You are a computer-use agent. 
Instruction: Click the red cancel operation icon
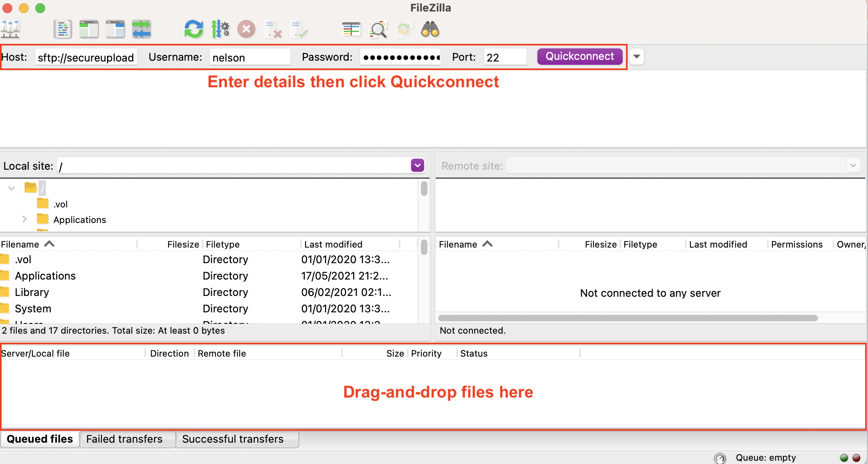tap(247, 30)
